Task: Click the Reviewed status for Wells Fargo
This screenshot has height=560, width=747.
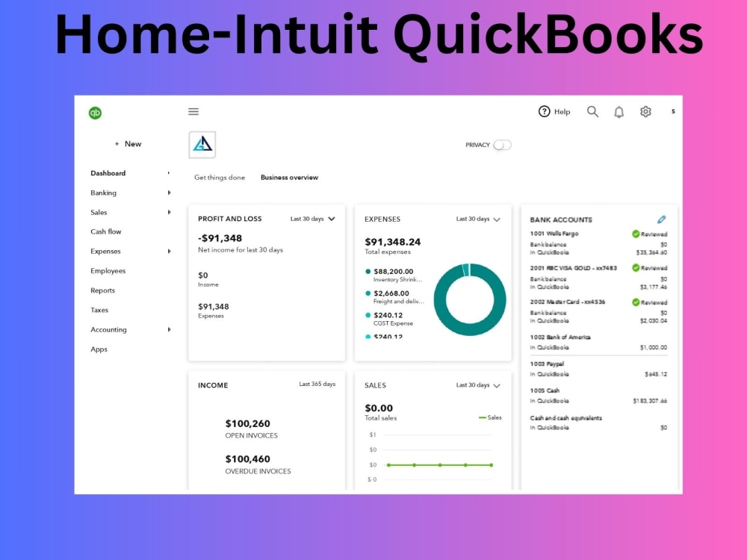Action: coord(650,232)
